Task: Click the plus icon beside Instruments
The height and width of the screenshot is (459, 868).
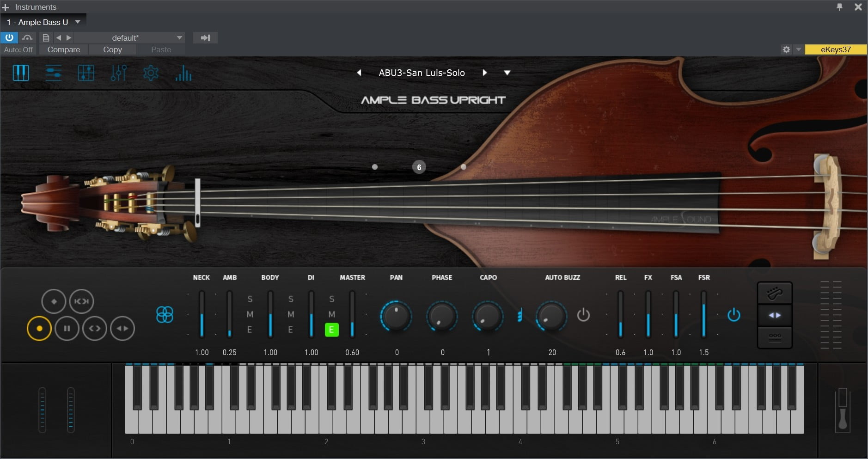Action: tap(6, 7)
